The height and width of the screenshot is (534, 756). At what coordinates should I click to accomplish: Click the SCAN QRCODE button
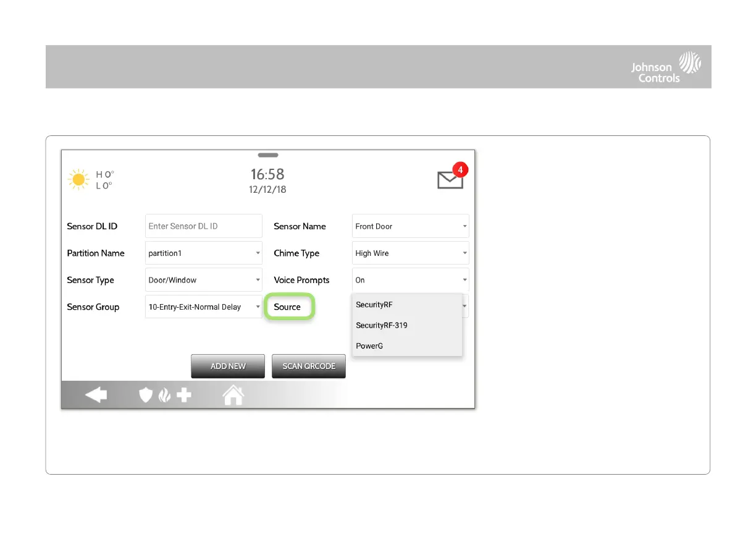309,367
